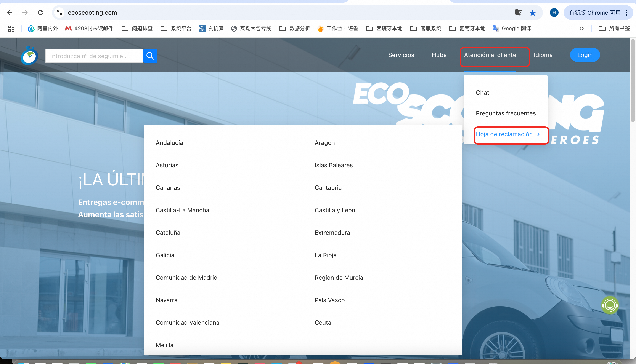
Task: Open the Servicios menu
Action: point(401,55)
